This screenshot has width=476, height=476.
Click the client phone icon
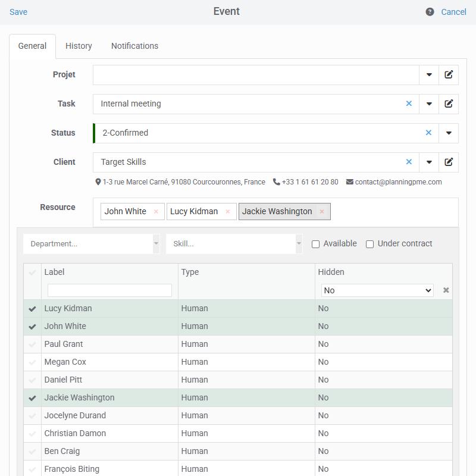(276, 182)
